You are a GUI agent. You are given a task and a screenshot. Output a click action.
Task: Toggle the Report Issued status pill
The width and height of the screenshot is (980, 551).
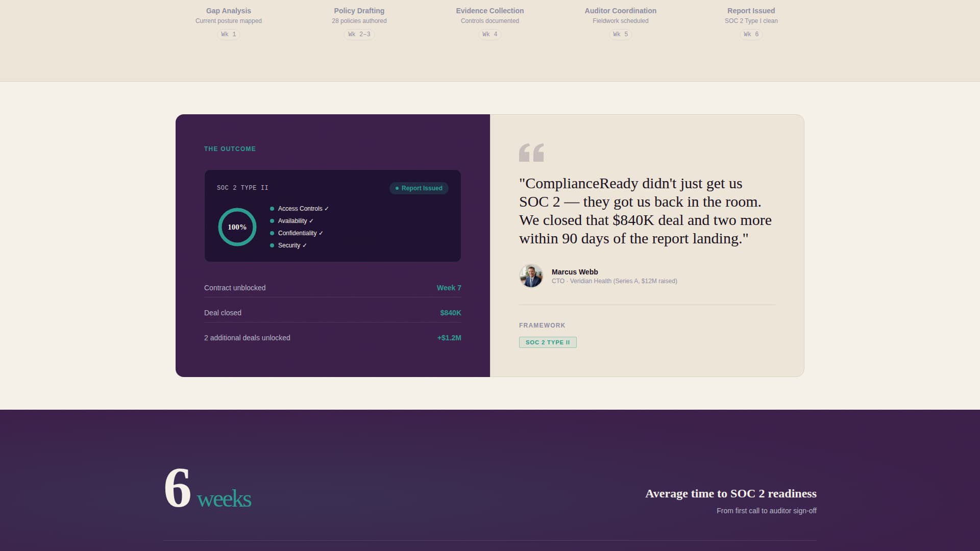pos(419,188)
